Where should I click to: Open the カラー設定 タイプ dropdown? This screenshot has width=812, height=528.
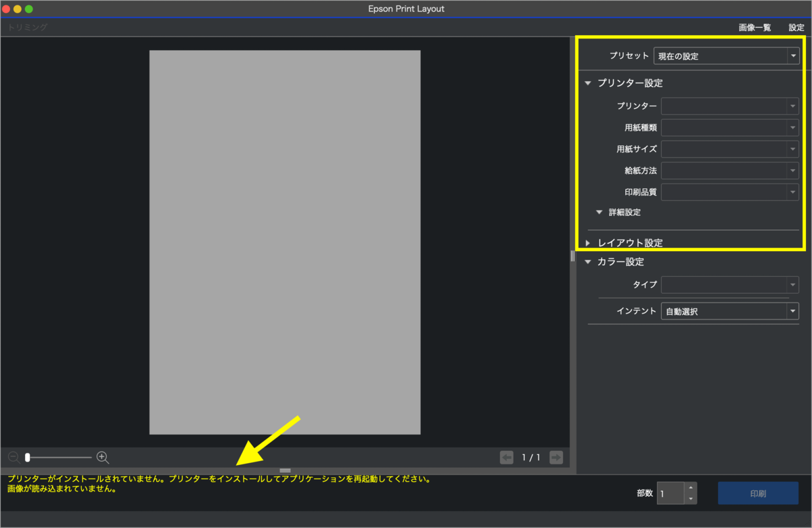pyautogui.click(x=730, y=285)
